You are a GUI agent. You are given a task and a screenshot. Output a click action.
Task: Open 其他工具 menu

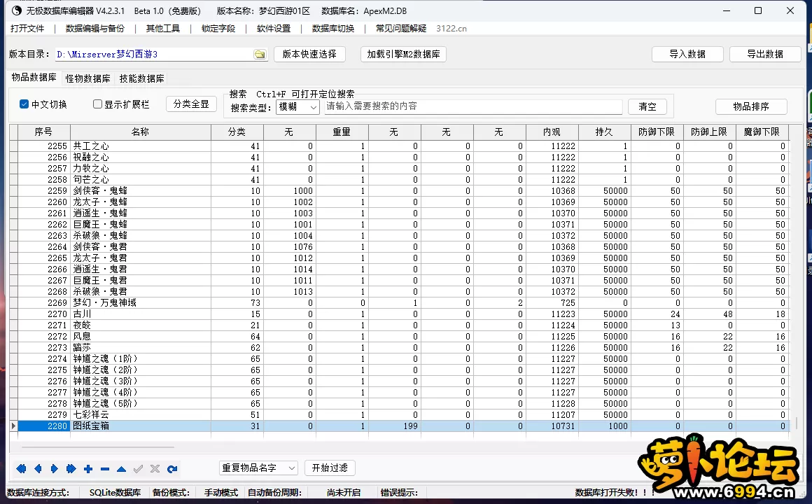click(162, 29)
